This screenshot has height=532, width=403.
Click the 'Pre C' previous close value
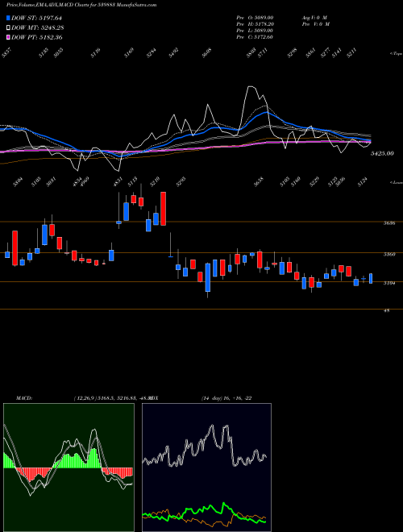pos(255,37)
